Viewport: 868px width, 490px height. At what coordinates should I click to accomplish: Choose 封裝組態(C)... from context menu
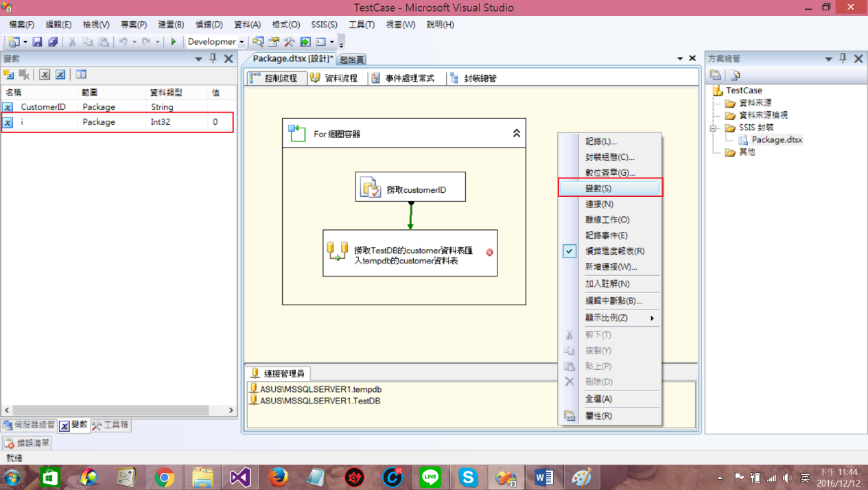pos(610,157)
